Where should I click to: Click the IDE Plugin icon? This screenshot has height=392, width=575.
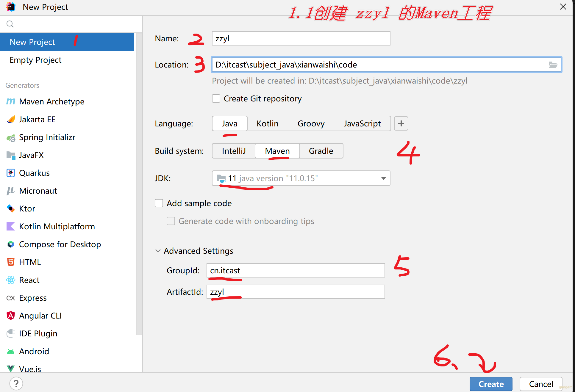[11, 333]
